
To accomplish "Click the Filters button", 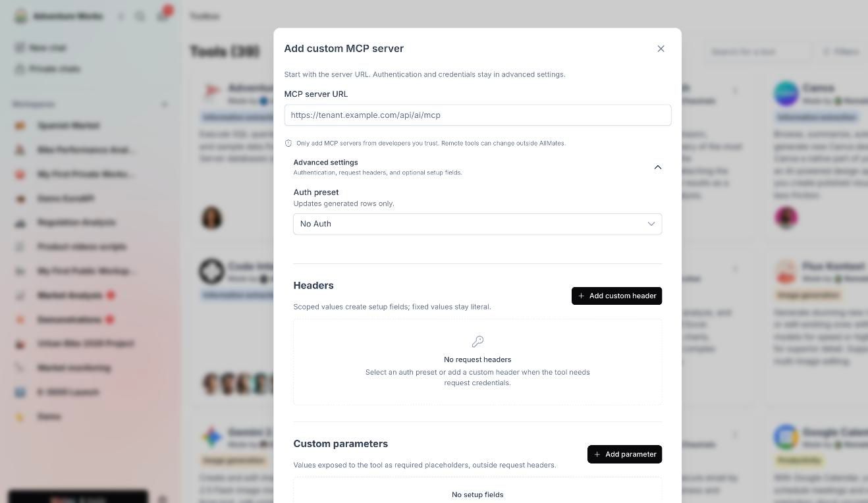I will pos(840,51).
